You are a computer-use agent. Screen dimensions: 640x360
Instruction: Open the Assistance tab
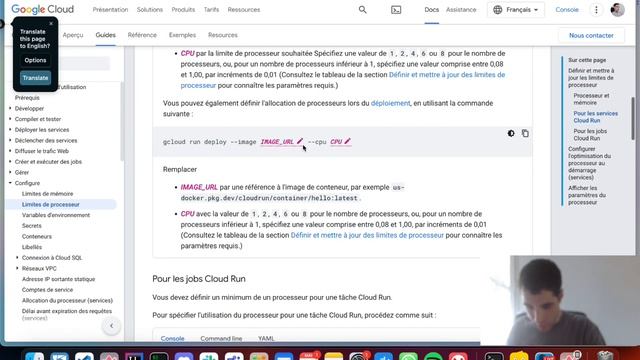[x=461, y=10]
